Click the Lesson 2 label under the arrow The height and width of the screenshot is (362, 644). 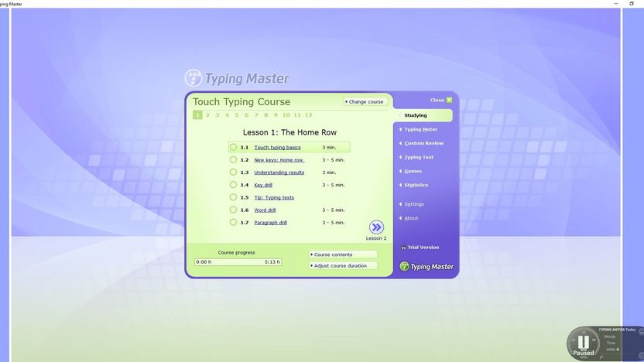376,238
